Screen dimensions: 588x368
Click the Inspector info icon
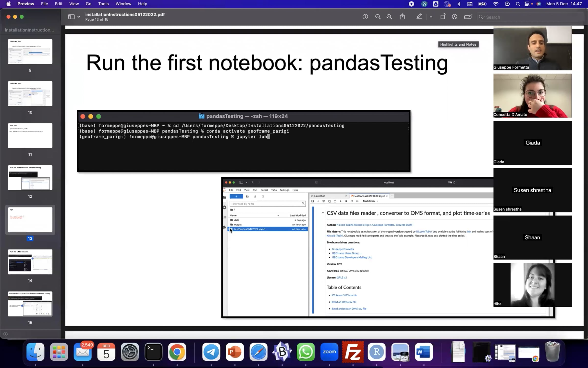point(365,17)
